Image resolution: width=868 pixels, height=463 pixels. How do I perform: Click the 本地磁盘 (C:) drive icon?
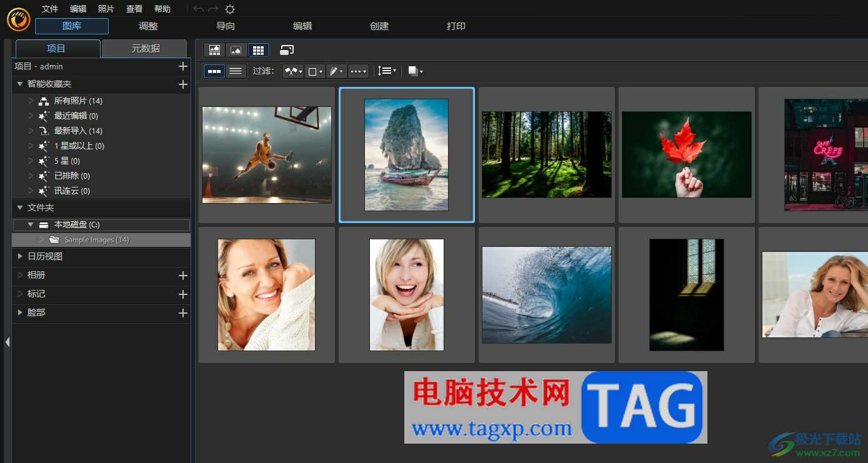(x=44, y=225)
